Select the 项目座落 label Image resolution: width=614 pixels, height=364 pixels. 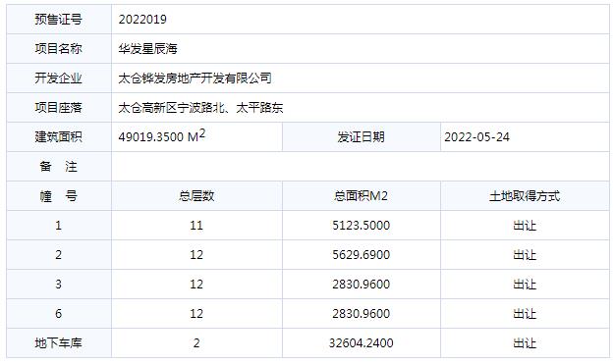click(x=59, y=108)
